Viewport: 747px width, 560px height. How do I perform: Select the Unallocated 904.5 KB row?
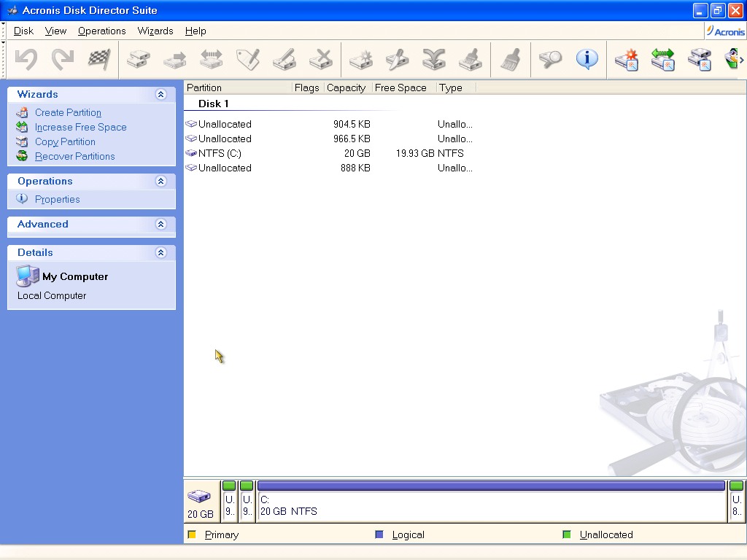click(329, 124)
